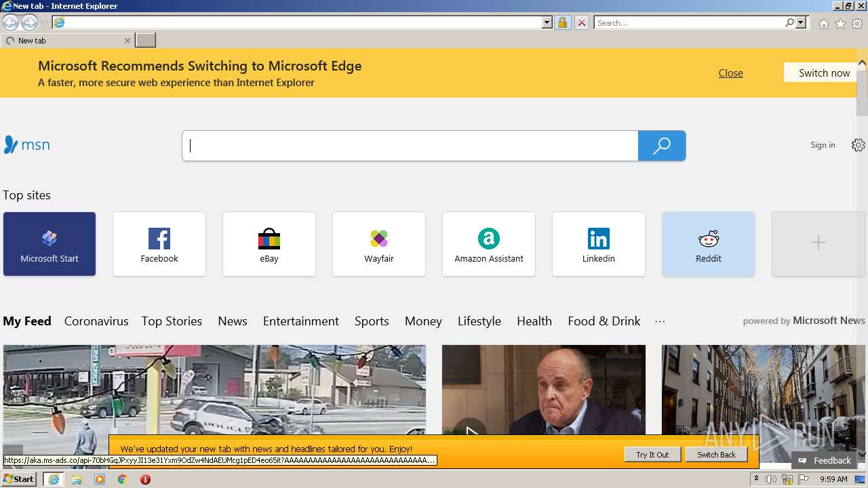Screen dimensions: 868x488
Task: Click the page scrollbar down arrow
Action: coord(862,454)
